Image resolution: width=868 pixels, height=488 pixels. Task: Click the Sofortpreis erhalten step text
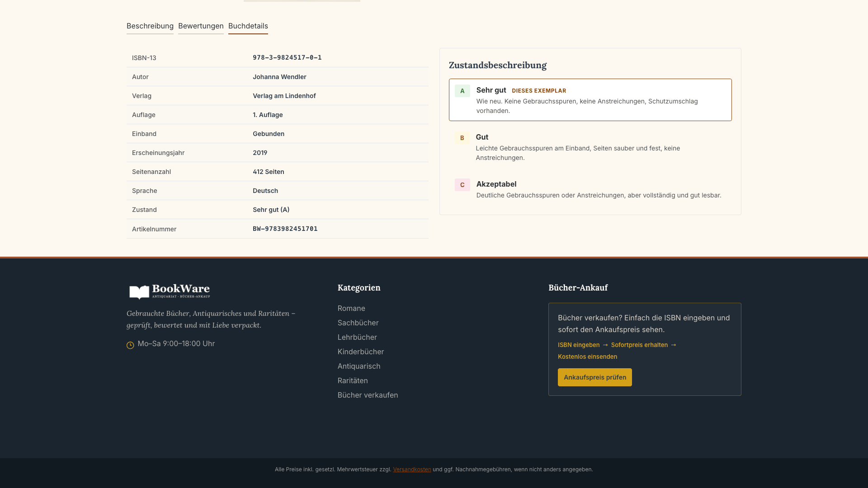[x=639, y=345]
